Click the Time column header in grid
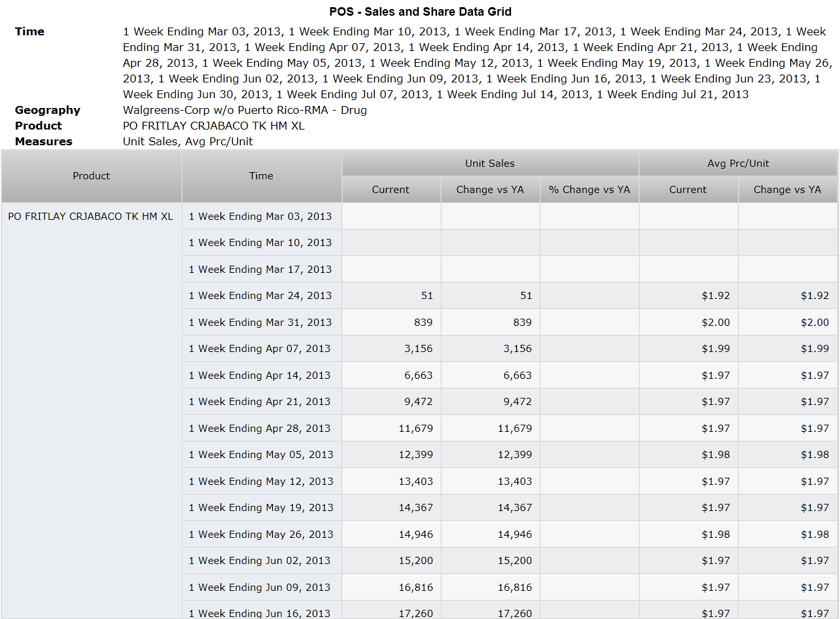The height and width of the screenshot is (619, 840). [x=262, y=176]
